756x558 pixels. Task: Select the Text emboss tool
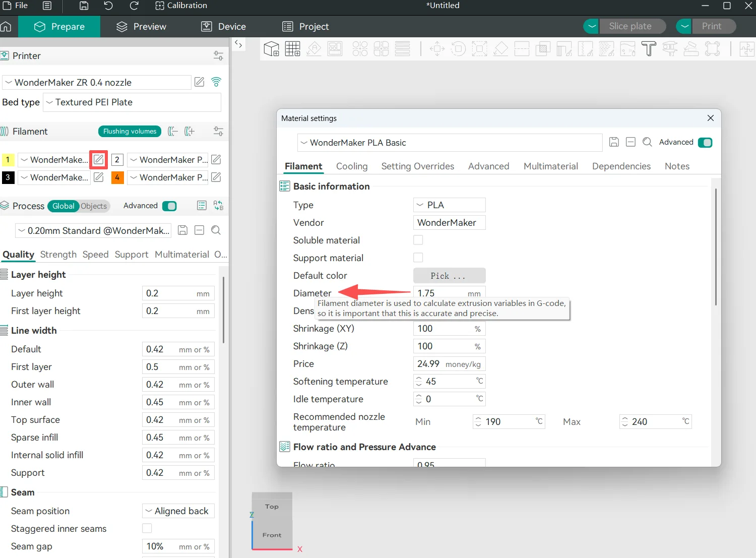649,49
